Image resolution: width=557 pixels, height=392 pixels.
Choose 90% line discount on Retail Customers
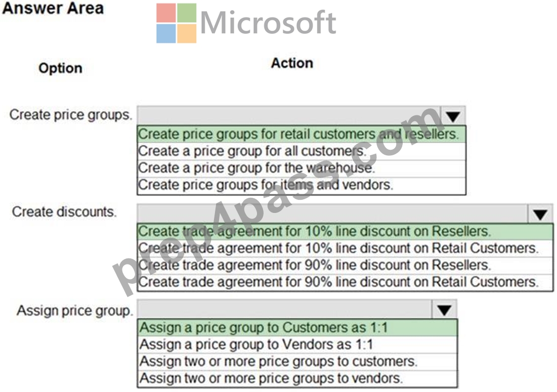(x=345, y=282)
